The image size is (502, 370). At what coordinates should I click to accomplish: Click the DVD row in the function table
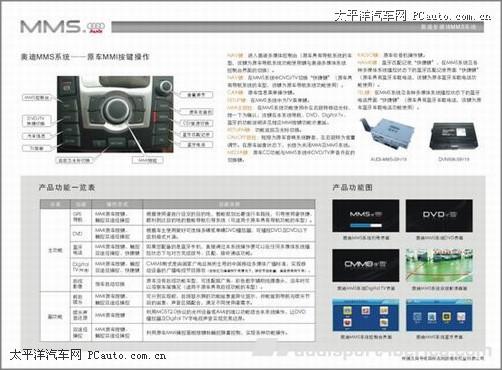pyautogui.click(x=193, y=233)
